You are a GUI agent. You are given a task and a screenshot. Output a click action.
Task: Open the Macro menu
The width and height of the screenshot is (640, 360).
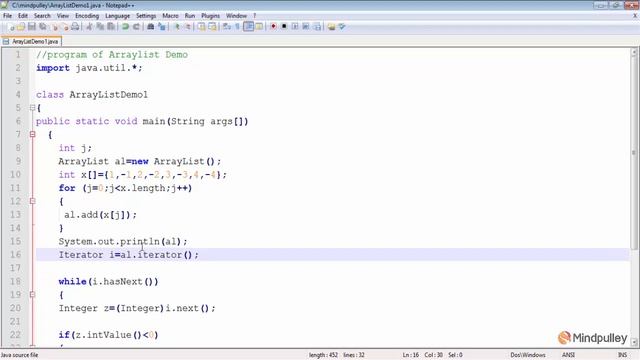[170, 16]
